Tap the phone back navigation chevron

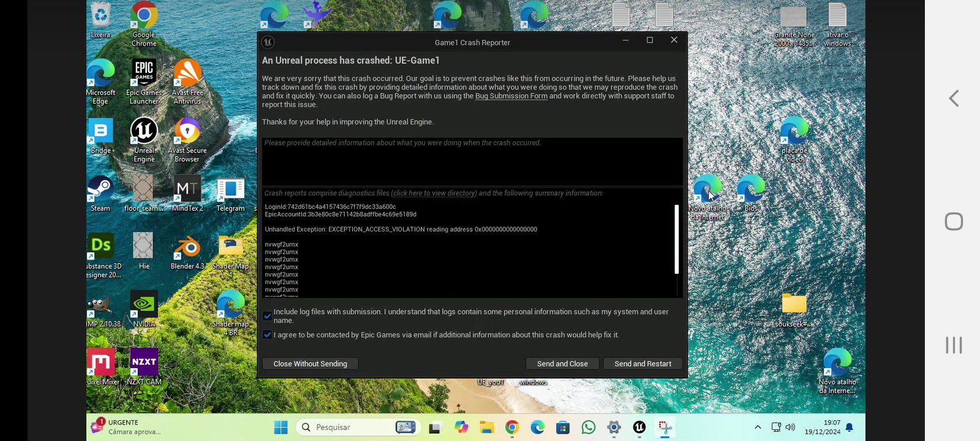(954, 98)
